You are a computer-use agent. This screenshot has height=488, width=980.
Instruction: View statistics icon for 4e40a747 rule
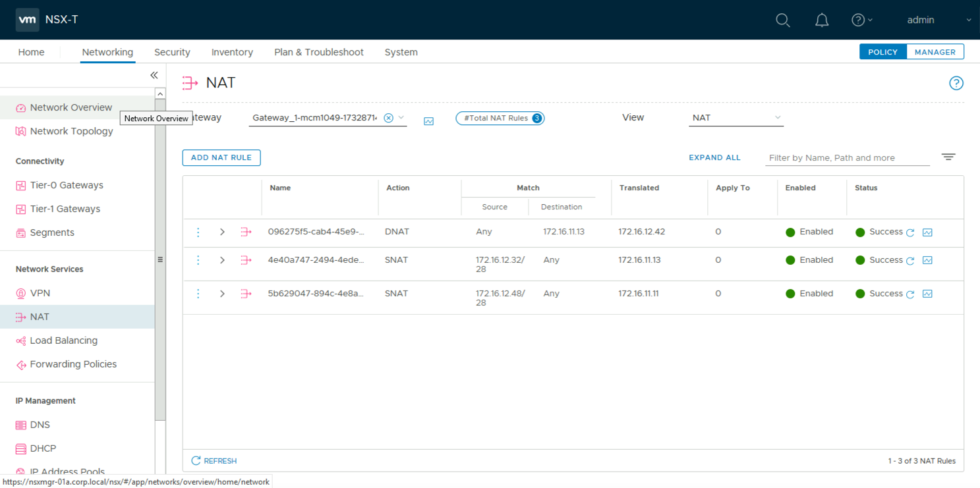[x=927, y=261]
